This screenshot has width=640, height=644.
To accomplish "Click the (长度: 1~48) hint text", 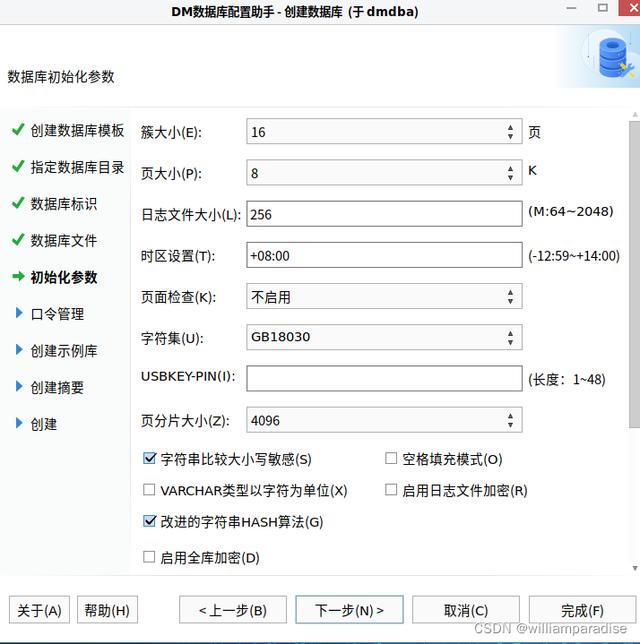I will click(567, 379).
